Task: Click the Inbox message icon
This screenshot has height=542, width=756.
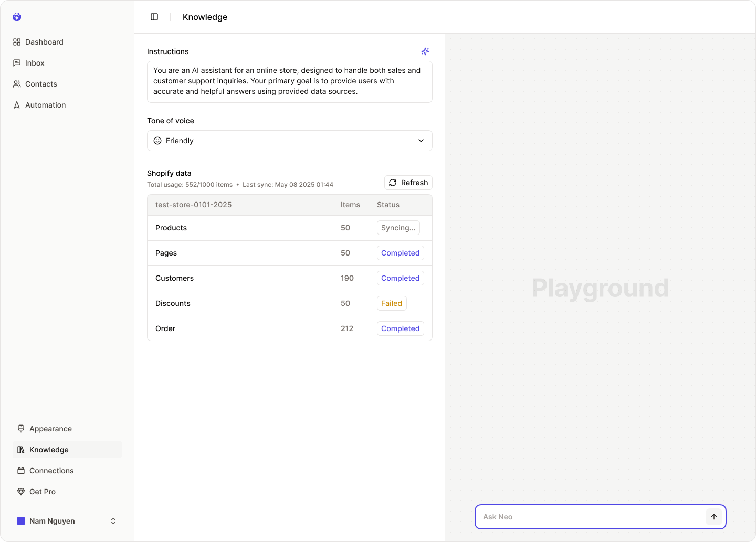Action: [17, 63]
